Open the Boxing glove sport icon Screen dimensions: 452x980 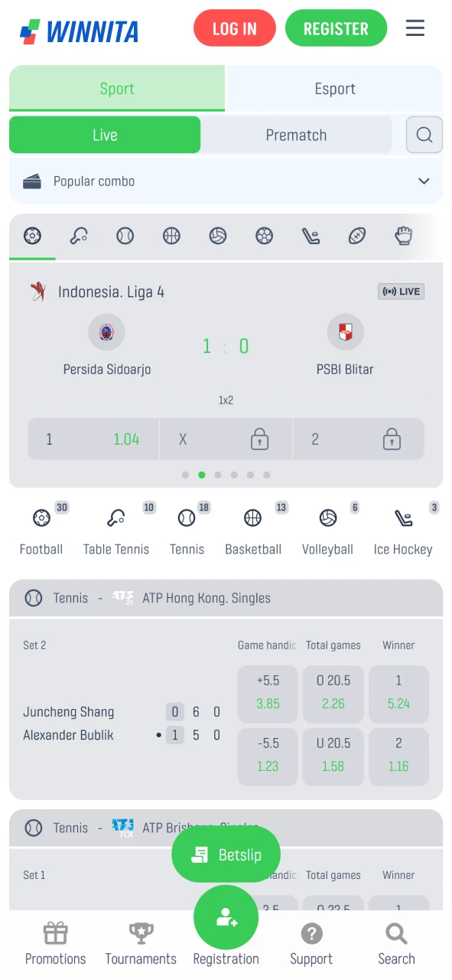pyautogui.click(x=403, y=236)
